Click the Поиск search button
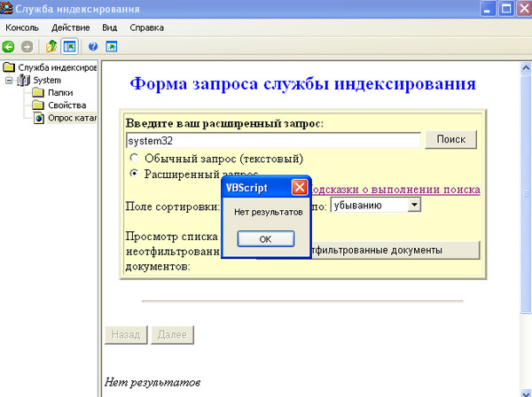532x397 pixels. click(451, 139)
